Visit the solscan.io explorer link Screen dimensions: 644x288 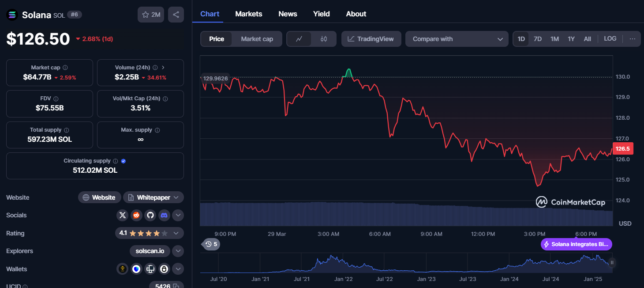tap(150, 251)
